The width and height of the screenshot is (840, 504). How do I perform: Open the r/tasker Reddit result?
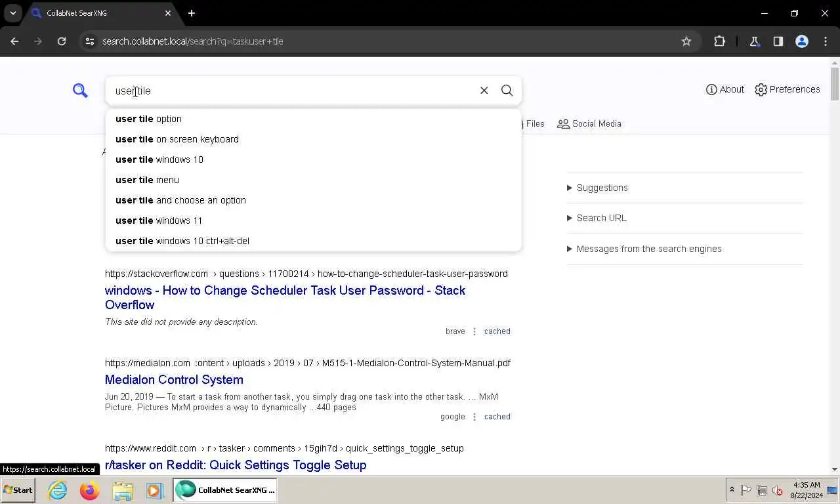pos(236,465)
